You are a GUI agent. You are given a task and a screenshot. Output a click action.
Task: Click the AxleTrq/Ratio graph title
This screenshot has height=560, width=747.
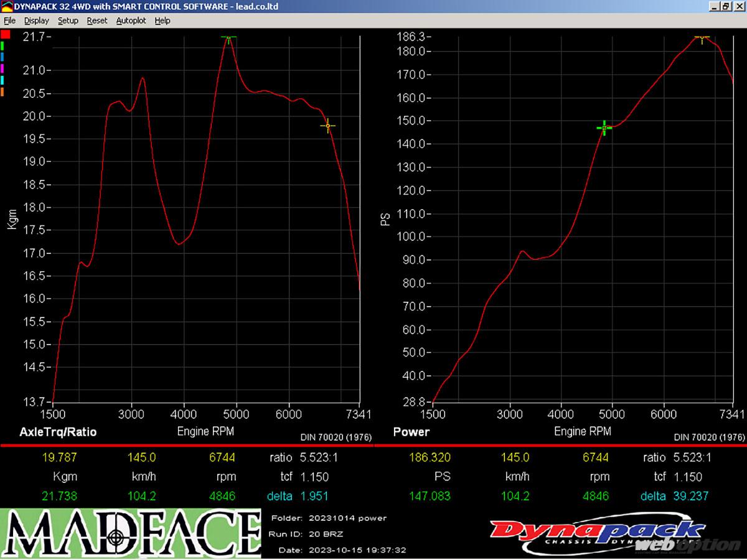(58, 432)
